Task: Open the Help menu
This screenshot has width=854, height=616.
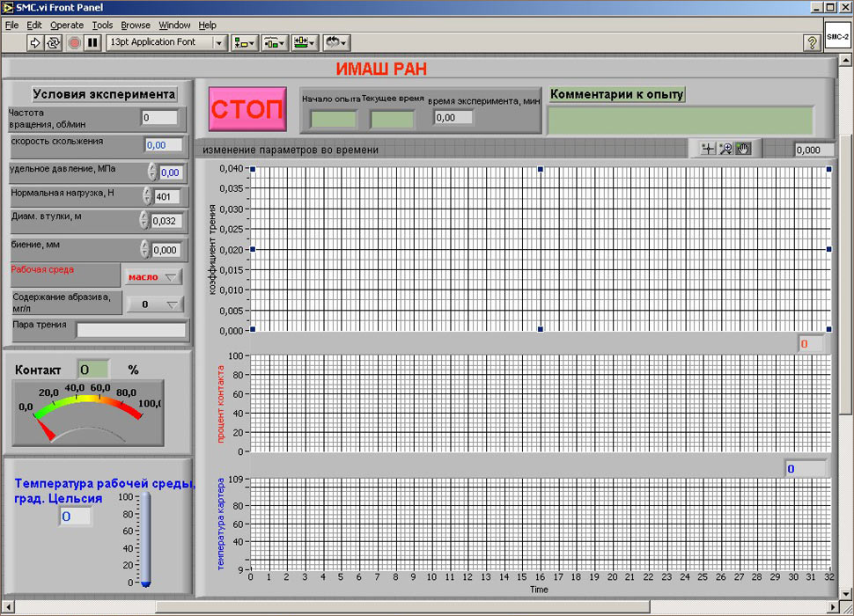Action: click(207, 25)
